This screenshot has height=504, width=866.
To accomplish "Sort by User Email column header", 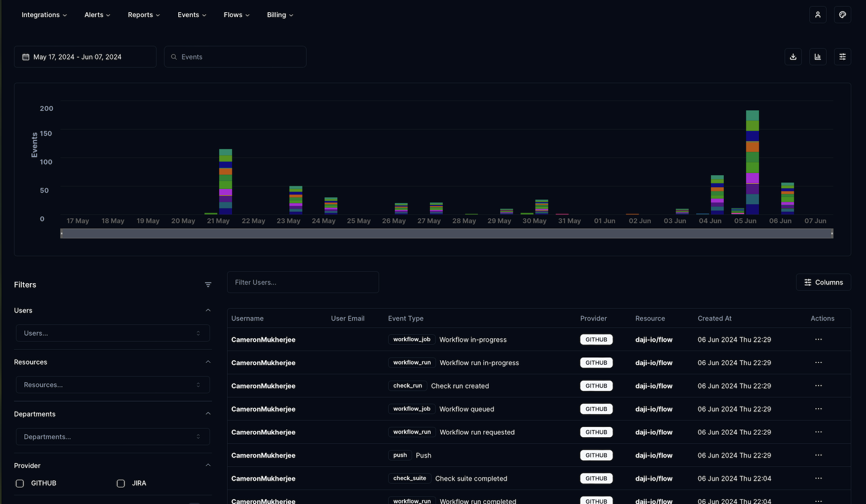I will point(348,318).
